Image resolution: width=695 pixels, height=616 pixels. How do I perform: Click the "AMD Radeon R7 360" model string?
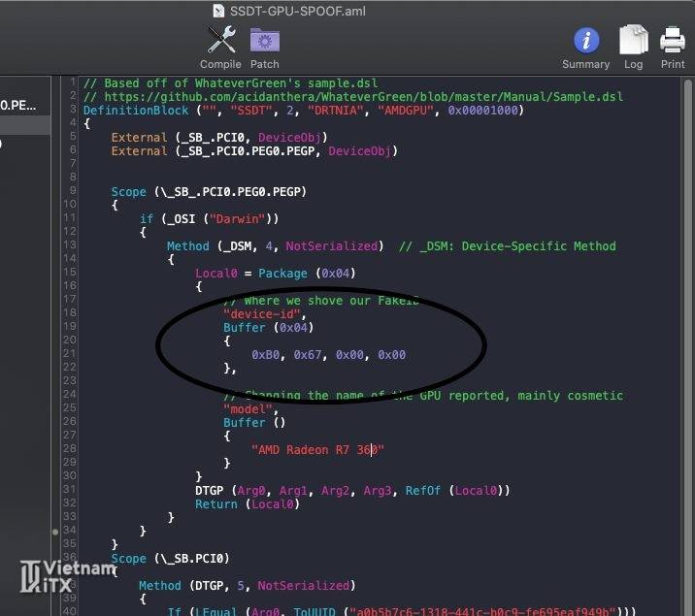[317, 450]
